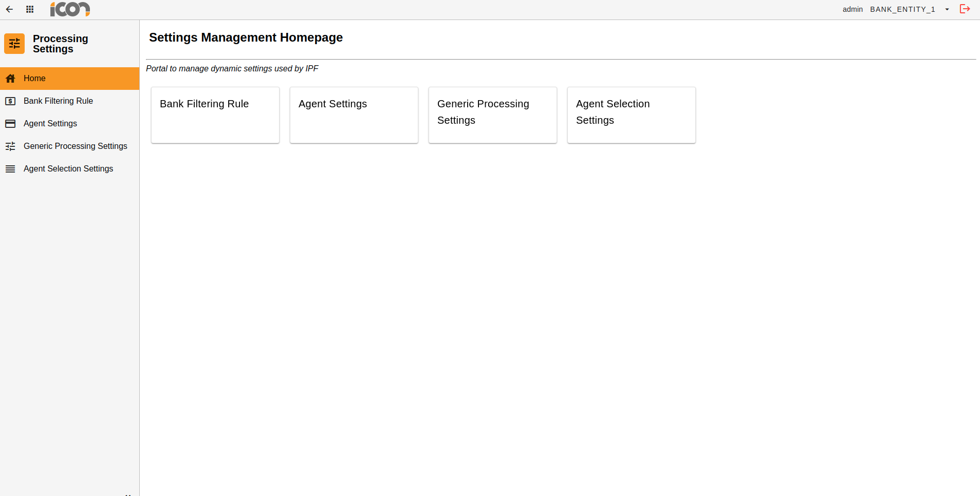The image size is (980, 496).
Task: Expand the BANK_ENTITY_1 dropdown
Action: click(x=948, y=9)
